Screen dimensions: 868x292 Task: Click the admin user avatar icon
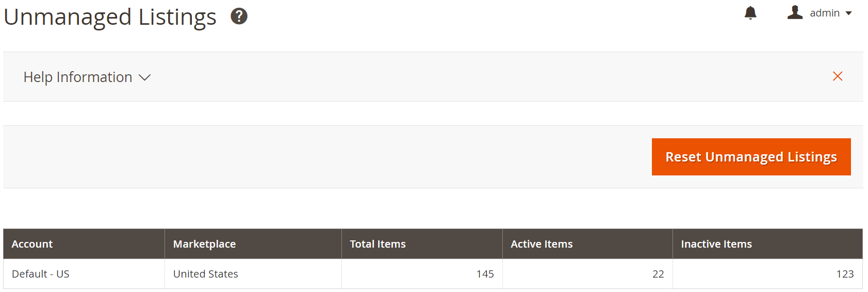point(795,12)
